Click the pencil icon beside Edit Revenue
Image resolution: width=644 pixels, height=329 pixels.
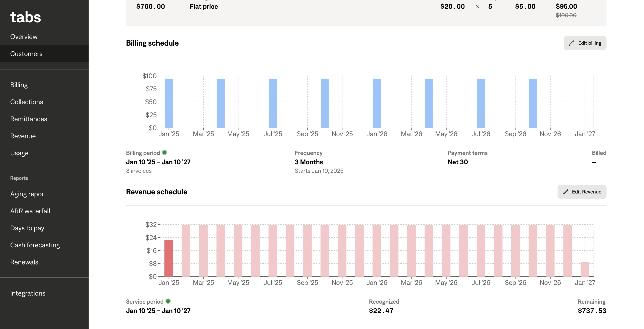pos(565,192)
